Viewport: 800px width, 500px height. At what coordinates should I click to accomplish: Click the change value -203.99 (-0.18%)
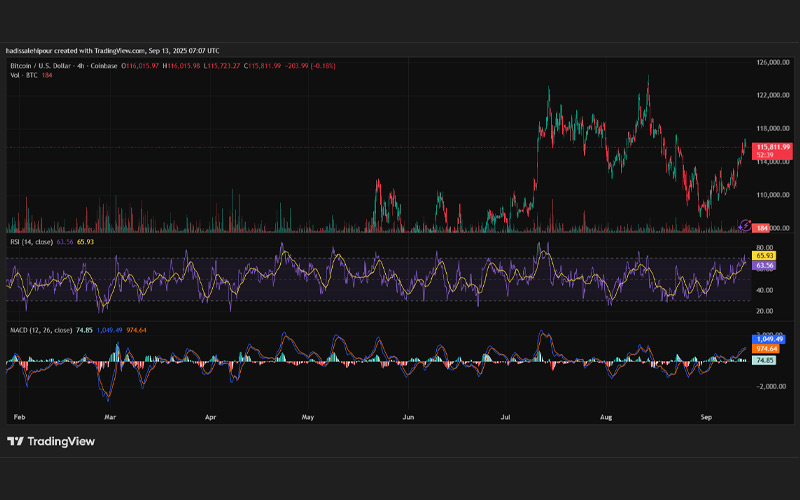coord(310,66)
